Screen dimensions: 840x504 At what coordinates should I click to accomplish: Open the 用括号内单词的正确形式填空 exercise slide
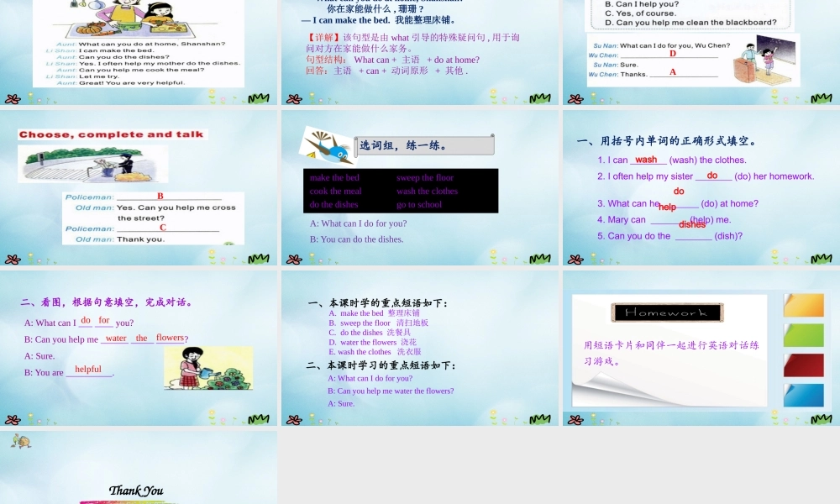pos(701,187)
